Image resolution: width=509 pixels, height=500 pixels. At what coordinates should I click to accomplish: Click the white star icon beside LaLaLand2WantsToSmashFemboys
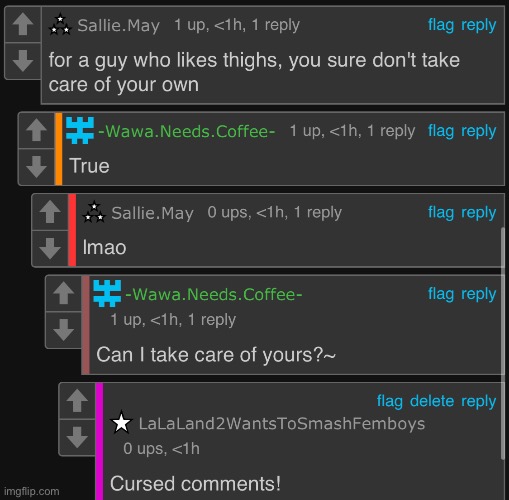121,422
